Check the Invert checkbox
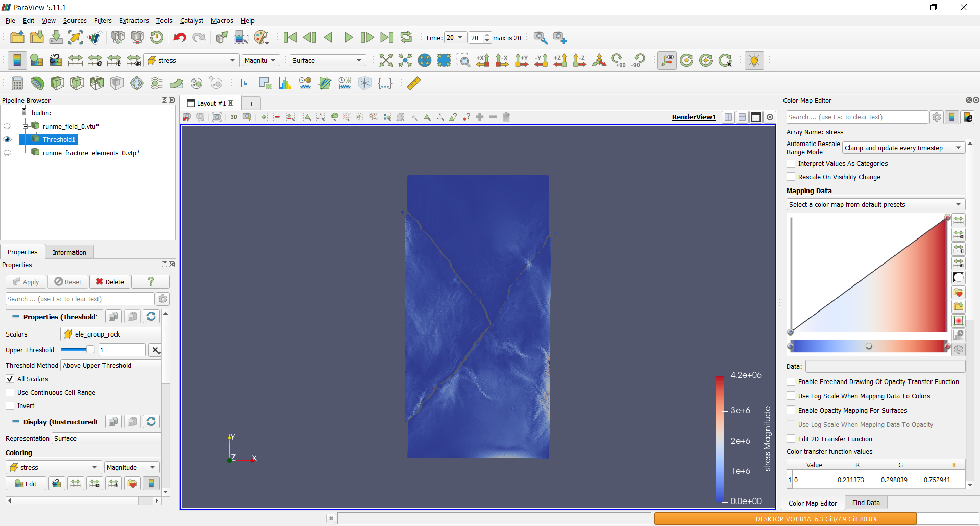This screenshot has width=980, height=526. tap(10, 405)
